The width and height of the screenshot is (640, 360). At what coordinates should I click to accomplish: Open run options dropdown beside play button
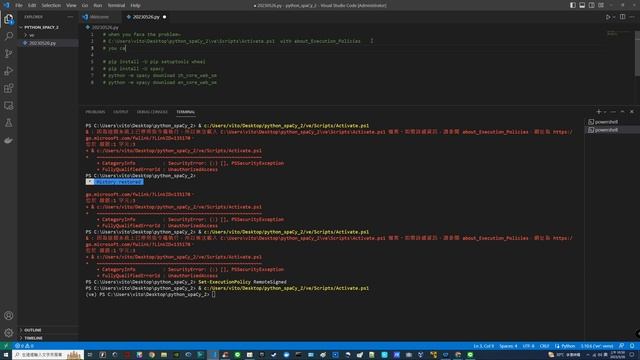click(613, 17)
